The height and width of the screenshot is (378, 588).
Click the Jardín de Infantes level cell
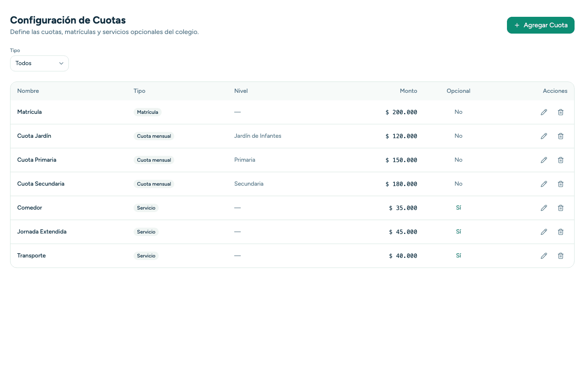(x=258, y=136)
